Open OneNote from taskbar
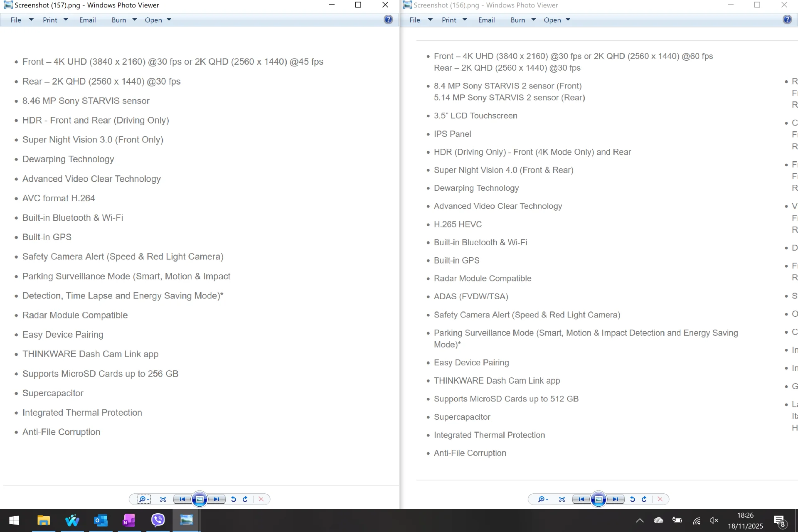 point(129,520)
